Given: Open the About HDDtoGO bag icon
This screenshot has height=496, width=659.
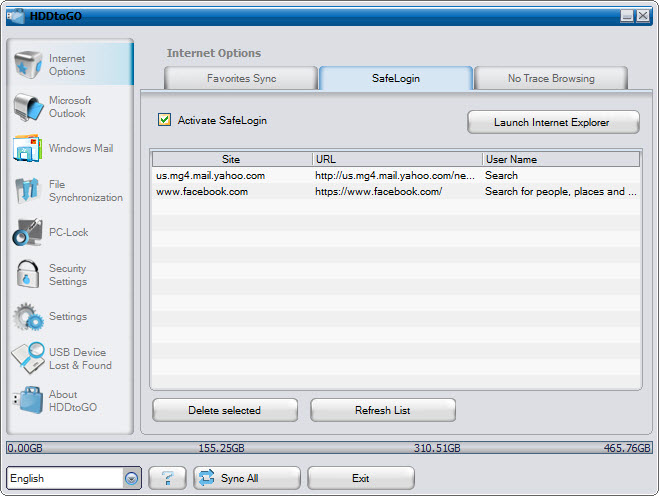Looking at the screenshot, I should coord(28,400).
